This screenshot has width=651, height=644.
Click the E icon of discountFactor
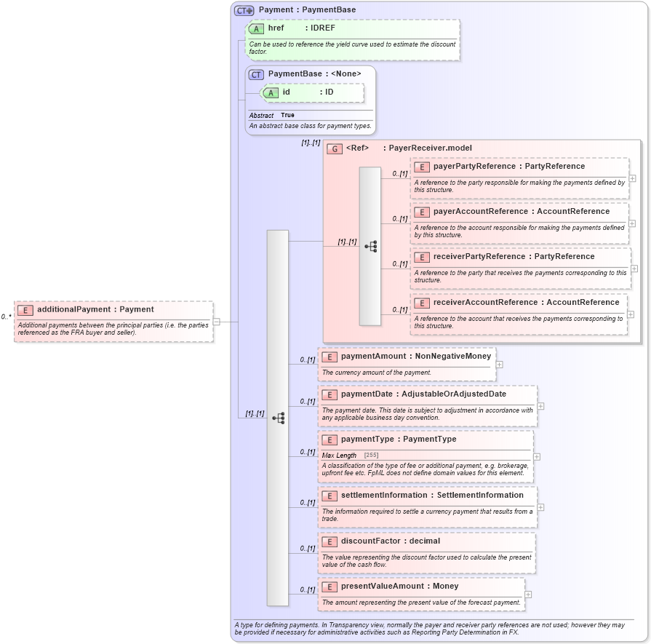(330, 542)
